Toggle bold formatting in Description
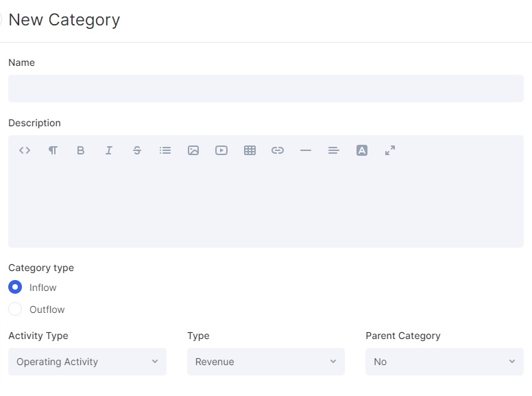This screenshot has width=532, height=396. (81, 150)
